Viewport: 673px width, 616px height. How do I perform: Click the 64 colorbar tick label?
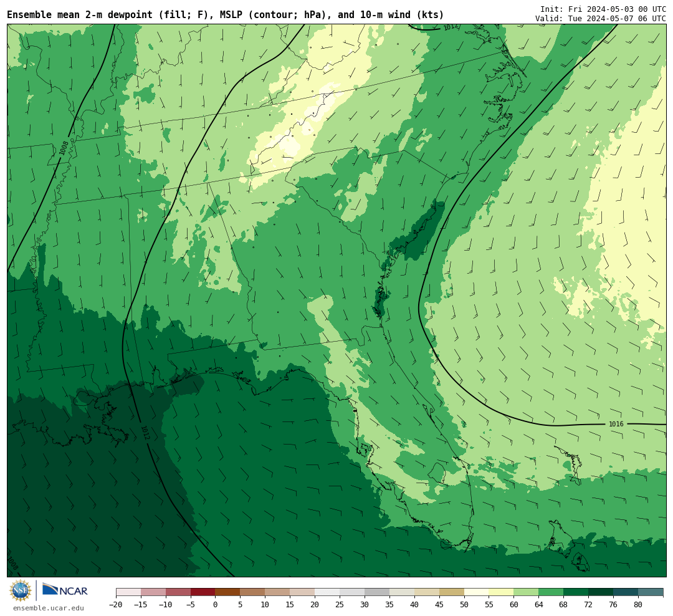[538, 604]
